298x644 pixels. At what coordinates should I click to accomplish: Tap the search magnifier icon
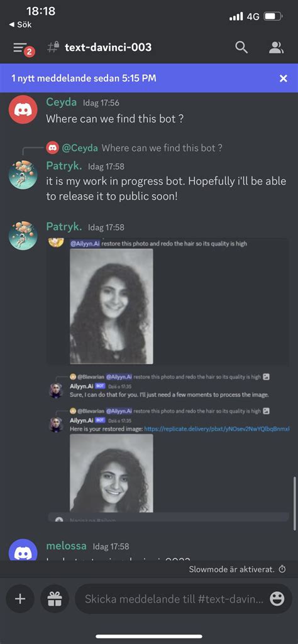click(x=241, y=48)
